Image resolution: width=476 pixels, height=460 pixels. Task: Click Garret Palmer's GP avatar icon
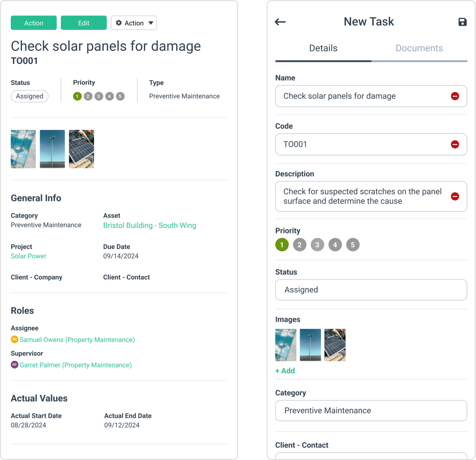click(x=15, y=365)
